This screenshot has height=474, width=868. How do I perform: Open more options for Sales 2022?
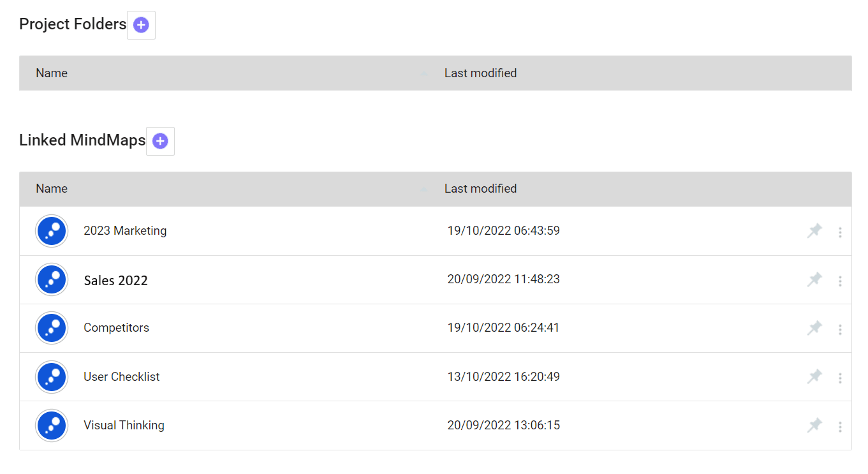(x=840, y=281)
